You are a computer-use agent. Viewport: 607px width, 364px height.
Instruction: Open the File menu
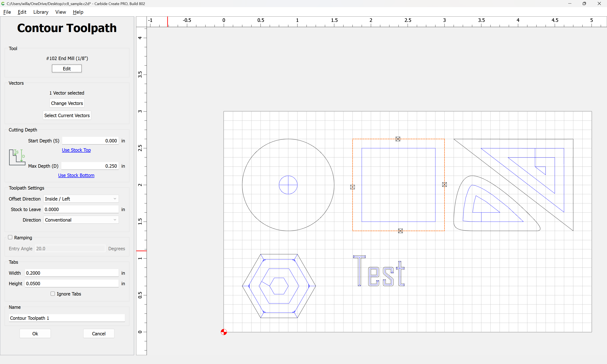click(7, 12)
